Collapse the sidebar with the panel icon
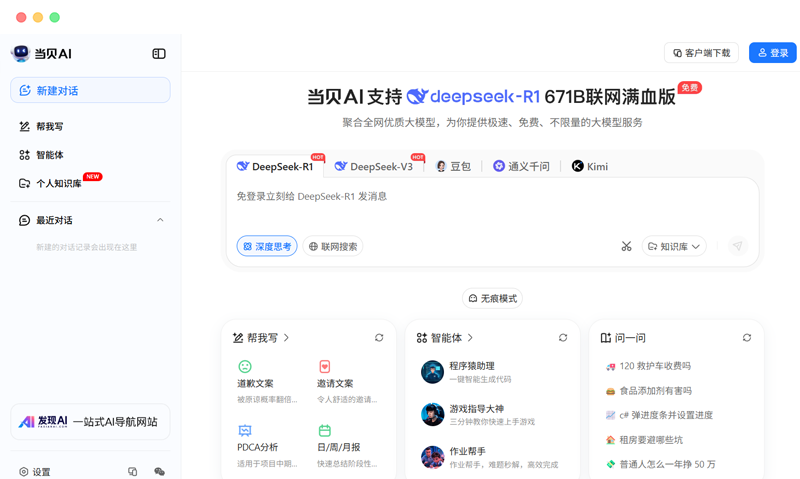Viewport: 800px width, 479px height. coord(159,54)
